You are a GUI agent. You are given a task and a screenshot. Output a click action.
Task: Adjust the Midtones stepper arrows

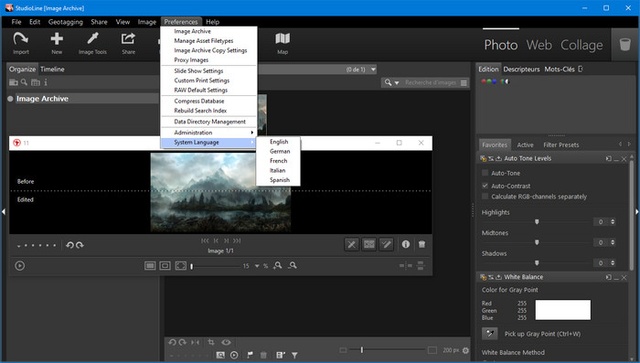pos(612,242)
